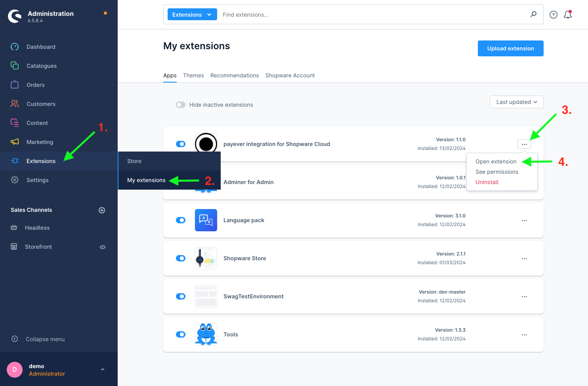Click the Customers people icon
Image resolution: width=588 pixels, height=386 pixels.
[x=15, y=104]
